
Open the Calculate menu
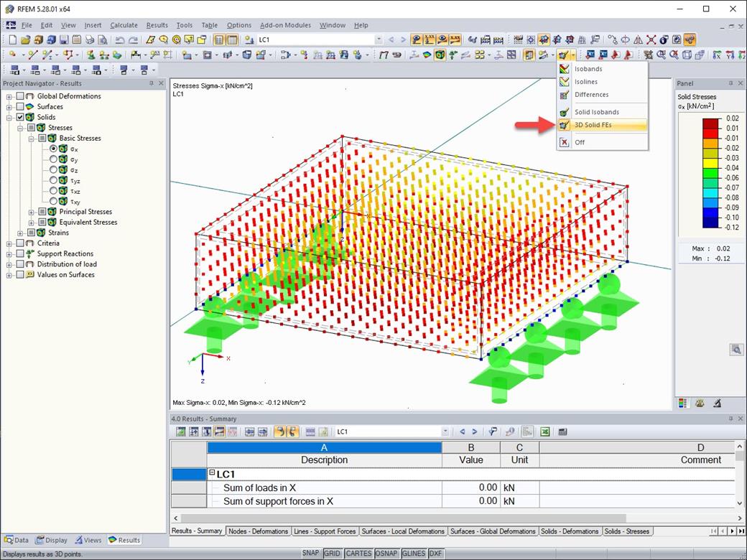pyautogui.click(x=124, y=25)
